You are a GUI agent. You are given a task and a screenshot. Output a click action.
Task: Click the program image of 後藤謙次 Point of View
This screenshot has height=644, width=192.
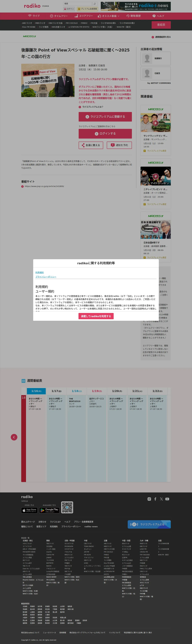tap(48, 80)
